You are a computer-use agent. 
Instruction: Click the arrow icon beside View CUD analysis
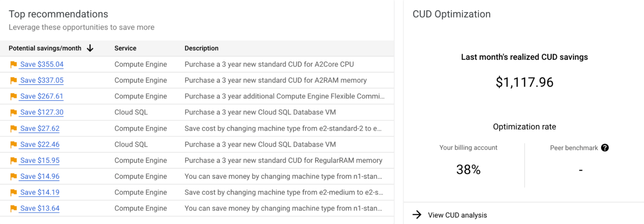[417, 215]
